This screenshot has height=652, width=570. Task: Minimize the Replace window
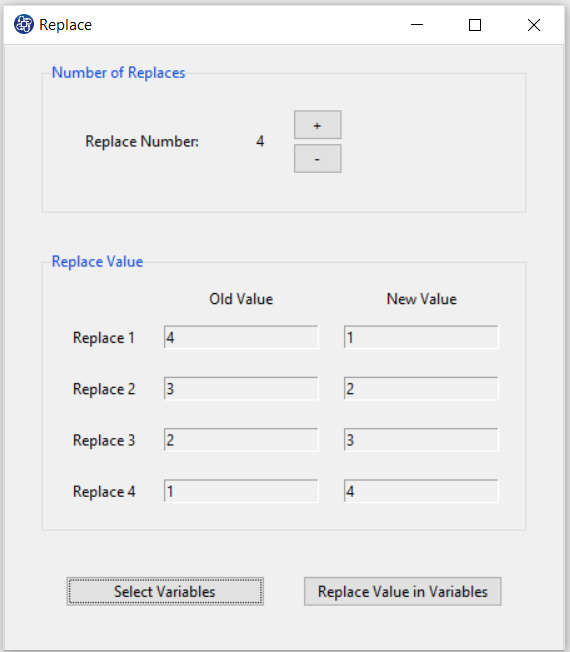coord(417,25)
